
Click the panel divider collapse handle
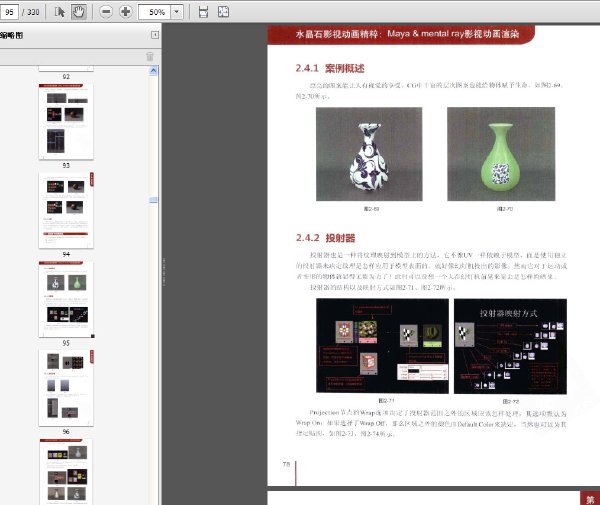pyautogui.click(x=164, y=272)
